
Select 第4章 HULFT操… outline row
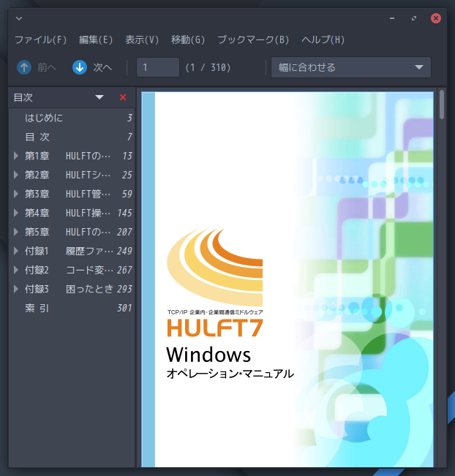click(72, 213)
